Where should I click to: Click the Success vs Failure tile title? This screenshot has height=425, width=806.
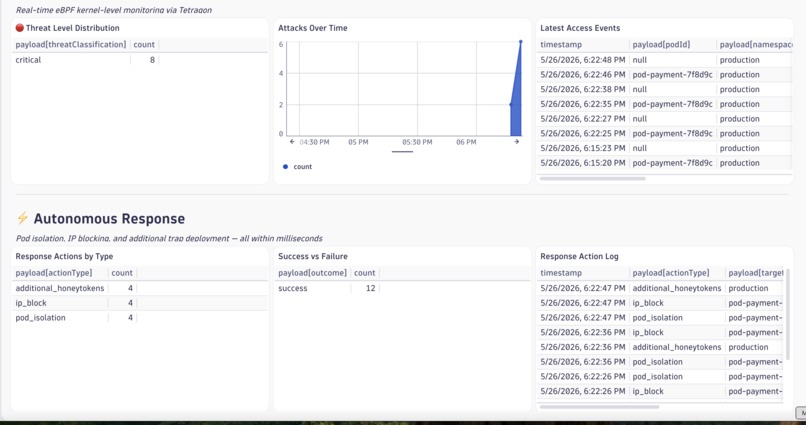pyautogui.click(x=313, y=256)
